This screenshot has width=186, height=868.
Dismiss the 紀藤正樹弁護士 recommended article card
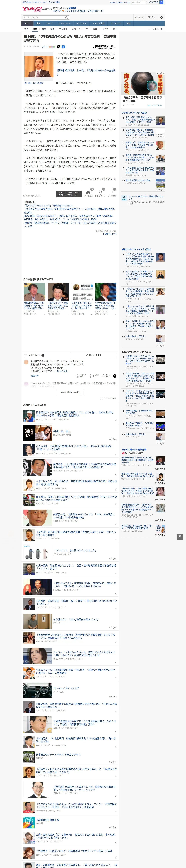pyautogui.click(x=44, y=314)
